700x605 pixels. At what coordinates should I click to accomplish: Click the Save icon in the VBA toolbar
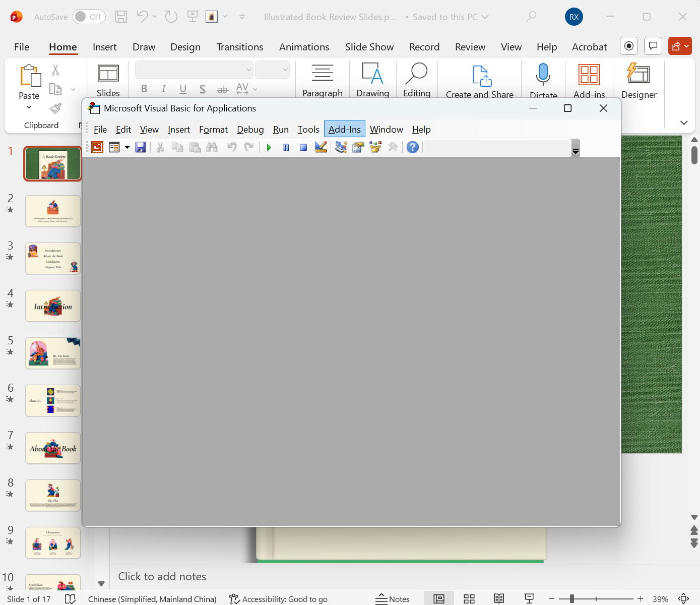(141, 147)
